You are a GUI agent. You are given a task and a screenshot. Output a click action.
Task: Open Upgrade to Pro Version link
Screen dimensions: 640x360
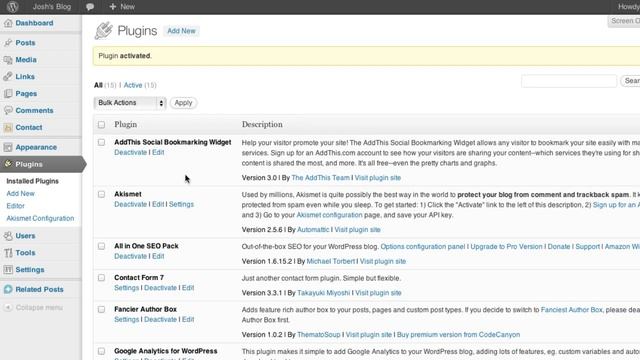click(507, 247)
